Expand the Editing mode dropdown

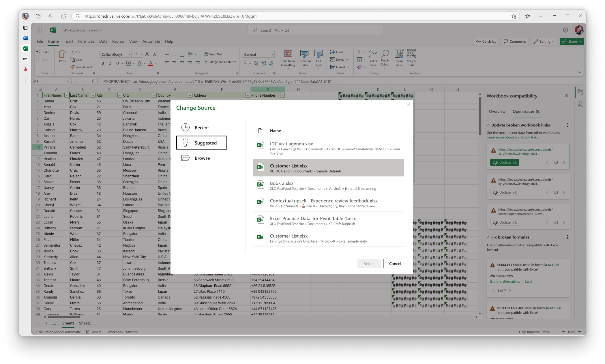(x=544, y=42)
